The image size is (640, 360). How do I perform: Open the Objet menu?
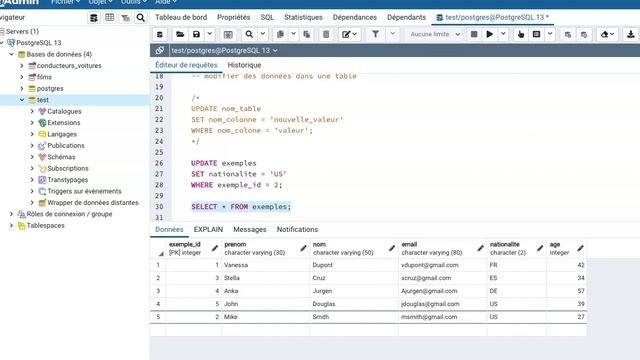click(100, 2)
